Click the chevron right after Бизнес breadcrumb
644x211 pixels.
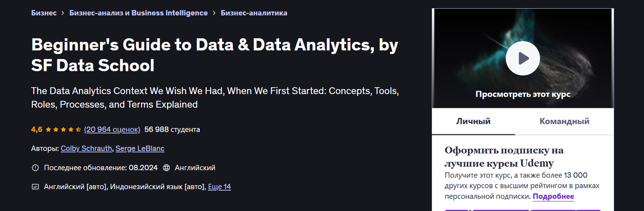[63, 13]
